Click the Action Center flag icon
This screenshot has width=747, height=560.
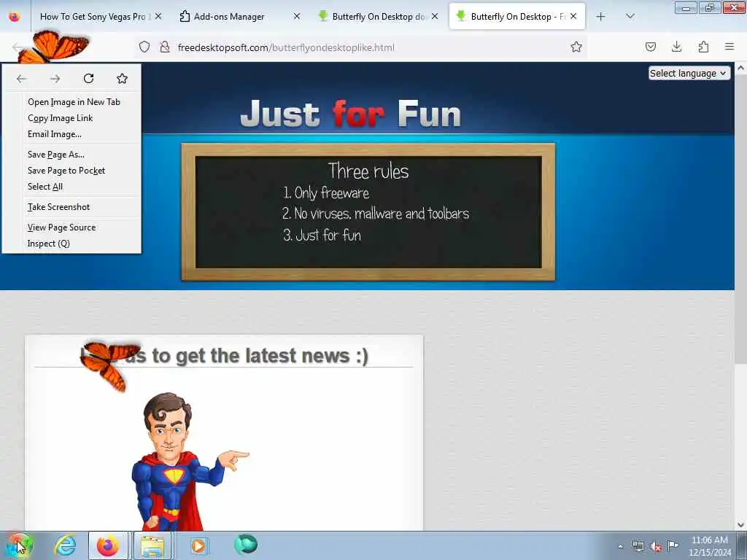673,545
